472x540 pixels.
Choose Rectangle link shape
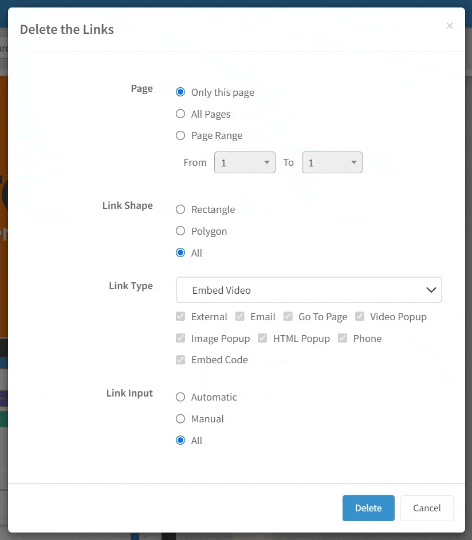180,209
